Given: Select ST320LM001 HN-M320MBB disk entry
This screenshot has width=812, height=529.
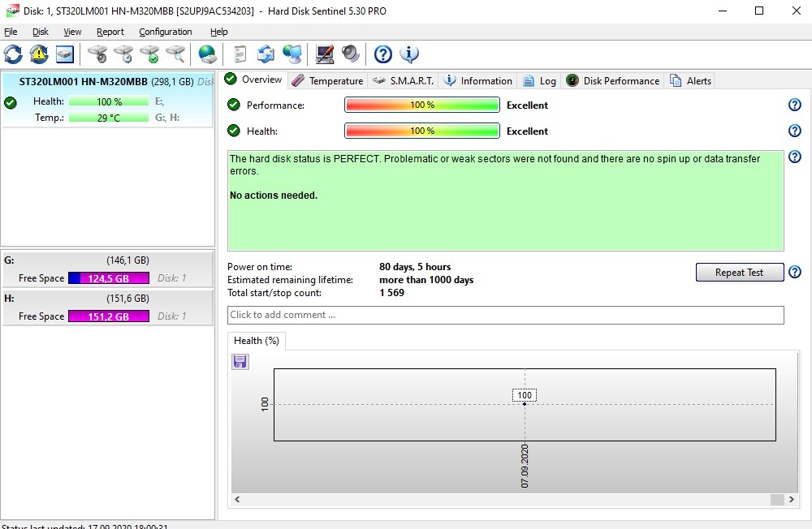Looking at the screenshot, I should pos(108,101).
